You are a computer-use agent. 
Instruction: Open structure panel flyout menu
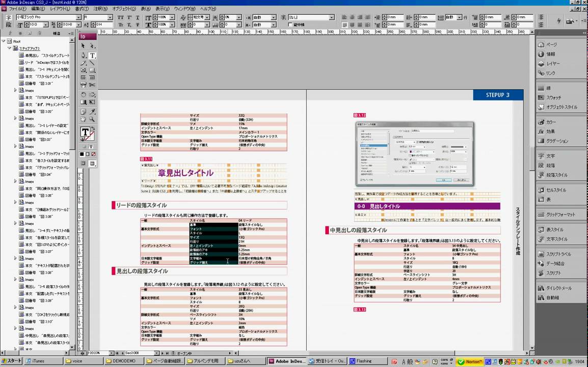[x=71, y=34]
